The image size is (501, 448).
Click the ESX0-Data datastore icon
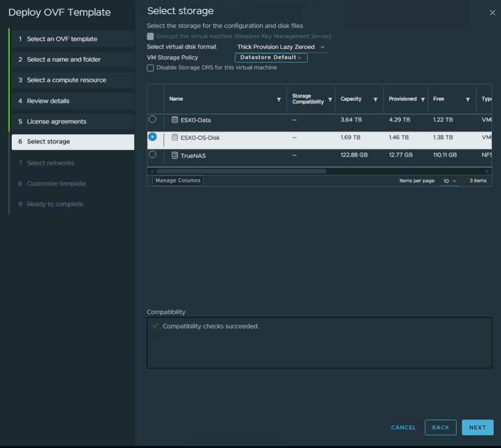pyautogui.click(x=175, y=120)
